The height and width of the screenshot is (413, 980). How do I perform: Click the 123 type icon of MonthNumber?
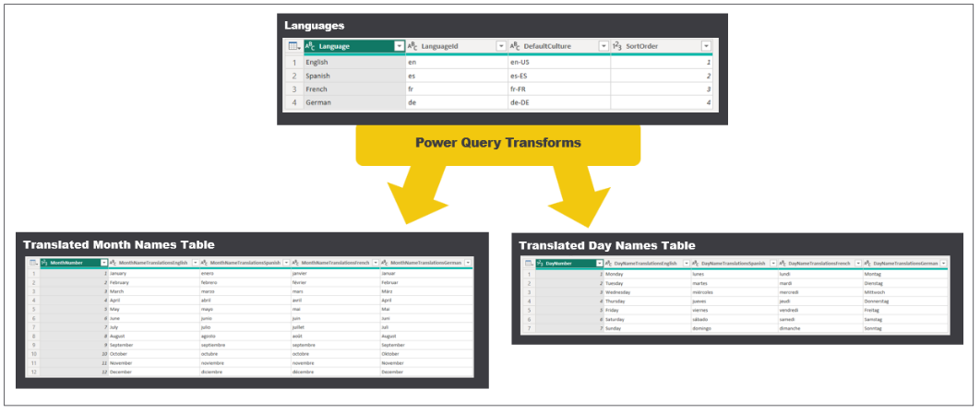(x=44, y=263)
